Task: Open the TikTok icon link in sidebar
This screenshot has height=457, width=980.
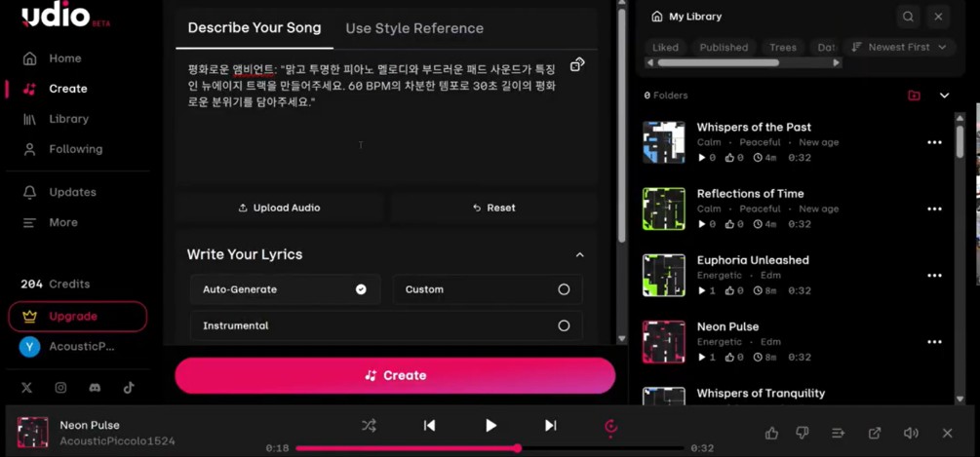Action: [129, 388]
